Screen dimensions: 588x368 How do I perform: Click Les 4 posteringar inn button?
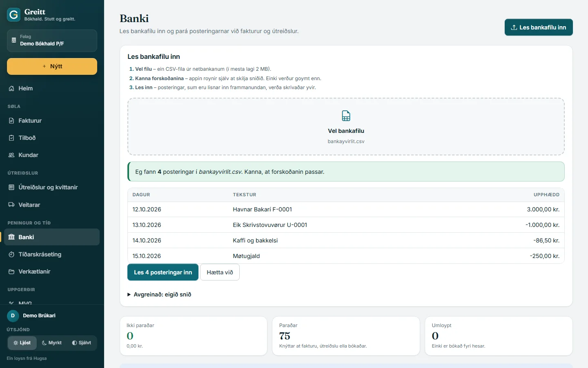[x=163, y=272]
